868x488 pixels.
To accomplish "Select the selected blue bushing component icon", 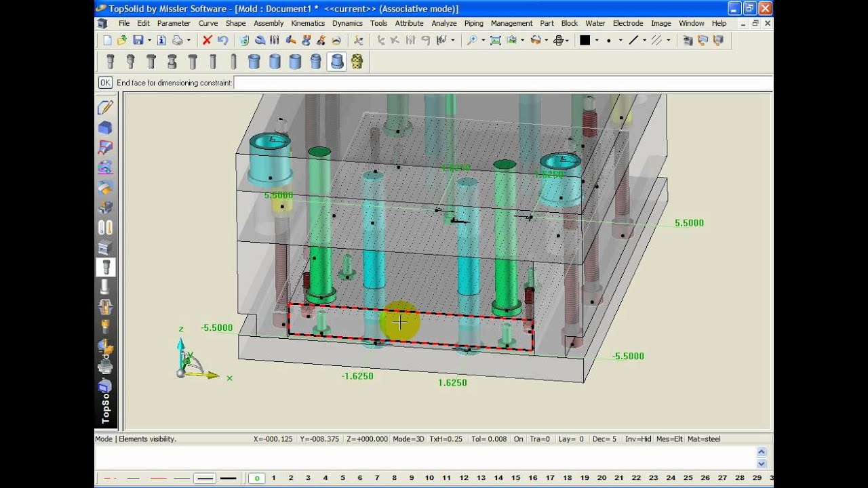I will (x=336, y=62).
